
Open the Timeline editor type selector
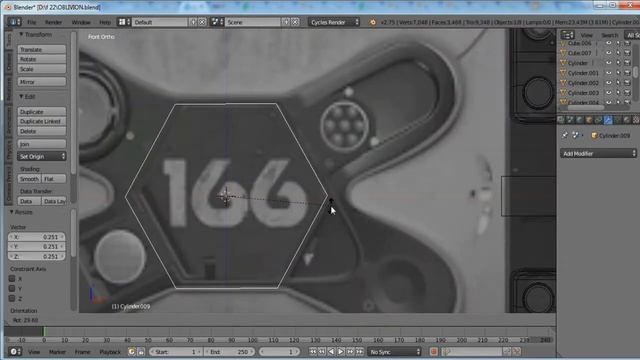tap(15, 351)
